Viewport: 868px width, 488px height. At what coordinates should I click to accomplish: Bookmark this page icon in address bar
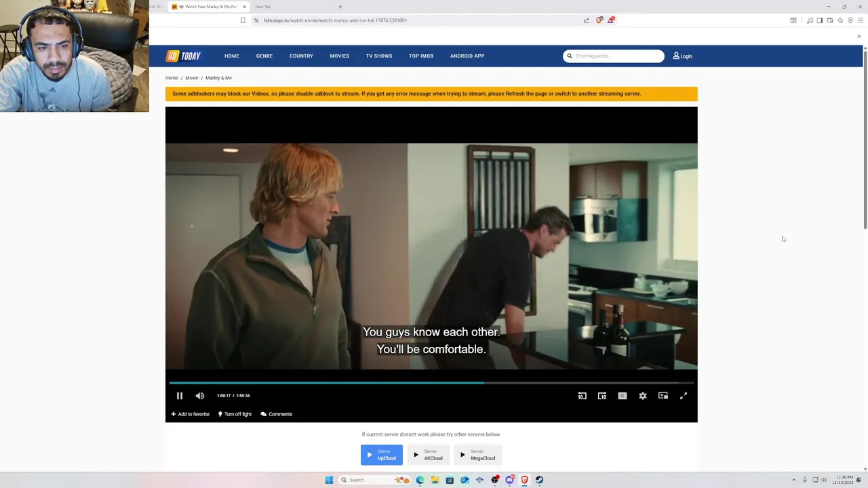pyautogui.click(x=243, y=20)
